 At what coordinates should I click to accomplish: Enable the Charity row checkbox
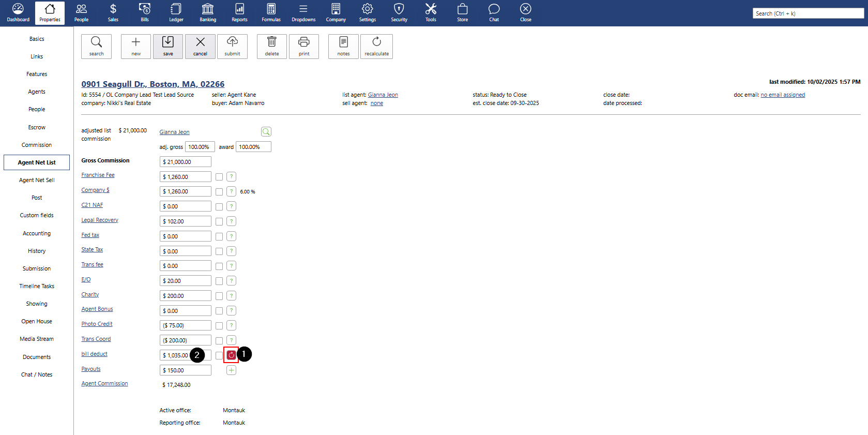point(219,296)
